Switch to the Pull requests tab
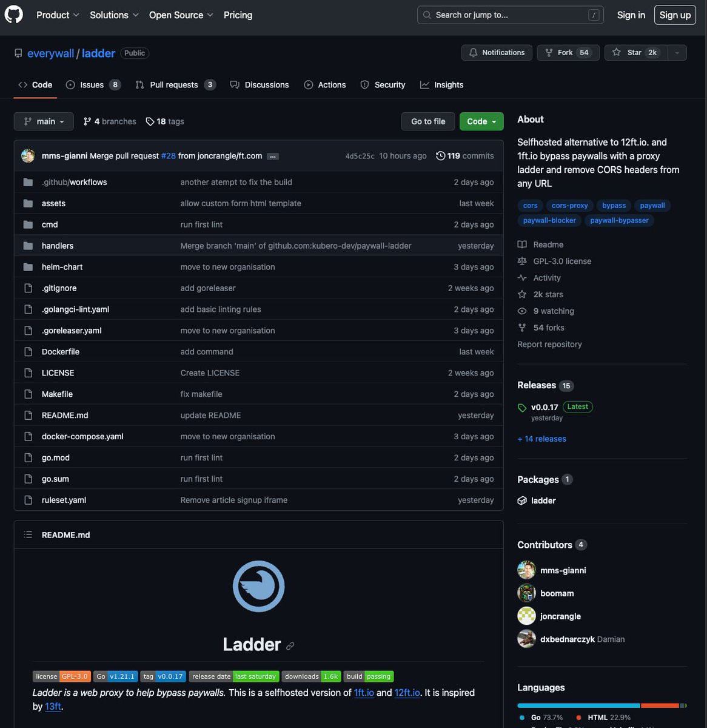The height and width of the screenshot is (728, 707). pos(175,85)
